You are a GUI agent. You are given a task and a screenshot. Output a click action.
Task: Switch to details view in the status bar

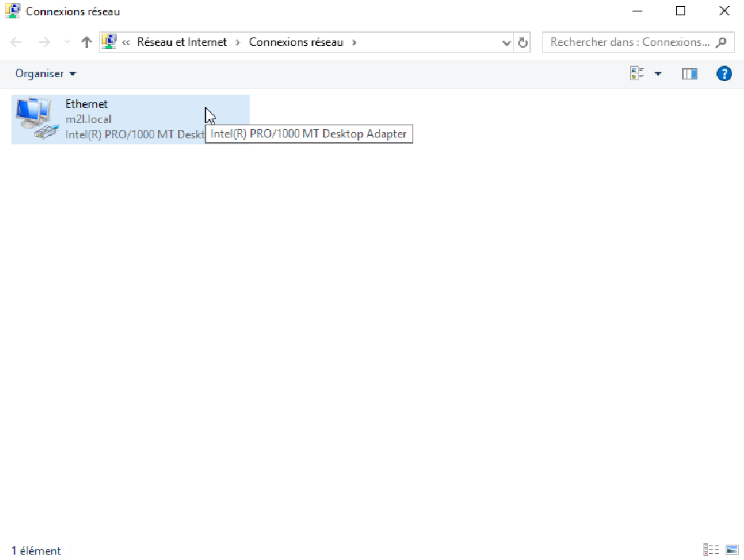[710, 549]
